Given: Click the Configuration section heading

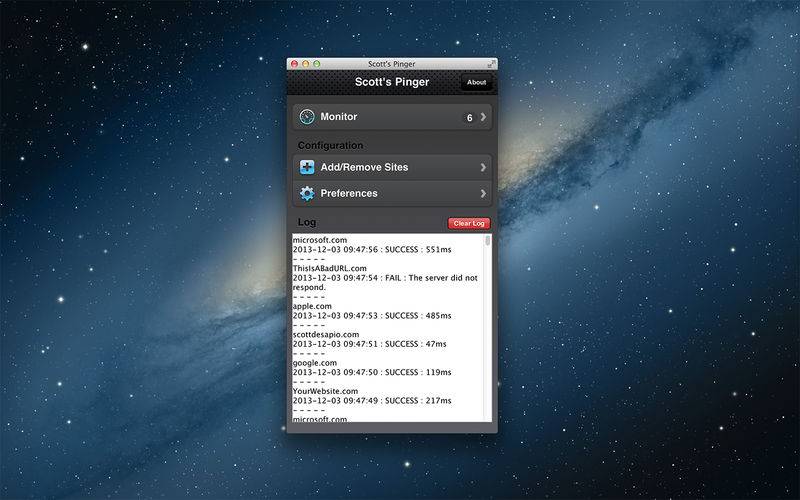Looking at the screenshot, I should pyautogui.click(x=331, y=145).
